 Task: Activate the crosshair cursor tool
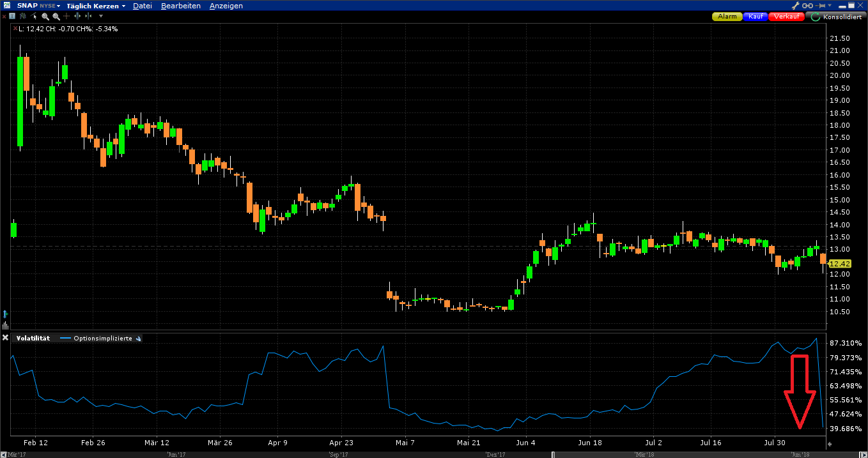click(66, 16)
